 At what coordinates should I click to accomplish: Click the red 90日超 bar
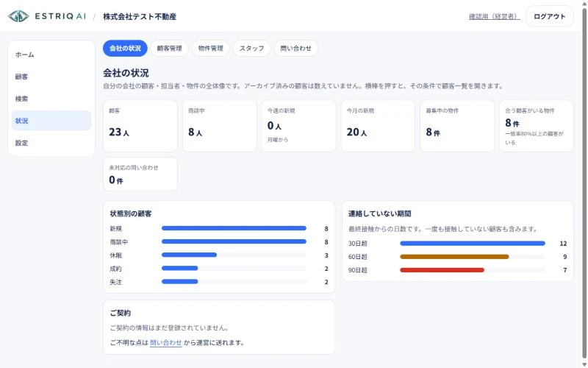pos(442,270)
